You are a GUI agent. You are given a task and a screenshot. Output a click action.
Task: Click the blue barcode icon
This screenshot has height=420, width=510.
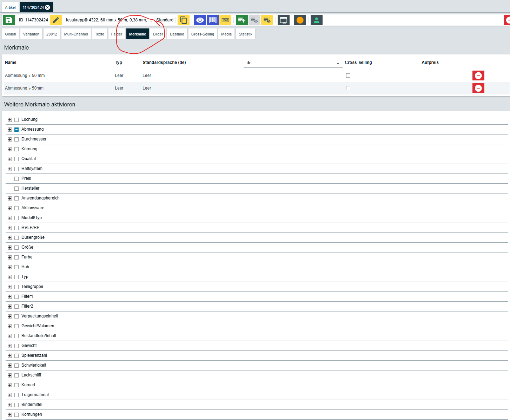212,20
